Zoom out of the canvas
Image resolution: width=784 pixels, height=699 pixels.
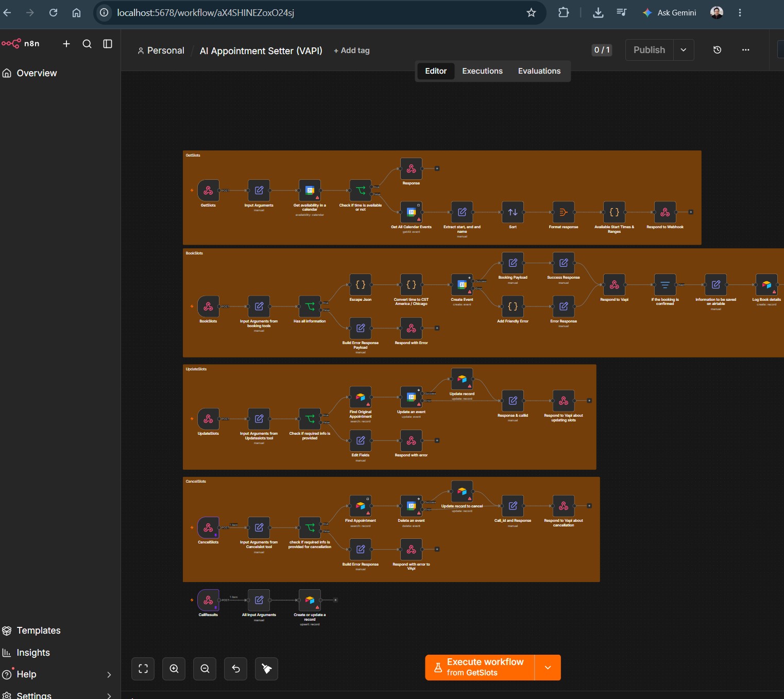[205, 669]
